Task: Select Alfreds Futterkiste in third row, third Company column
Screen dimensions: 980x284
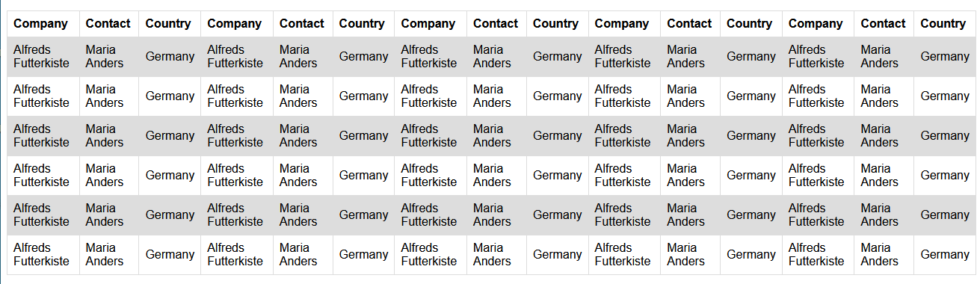Action: click(429, 135)
